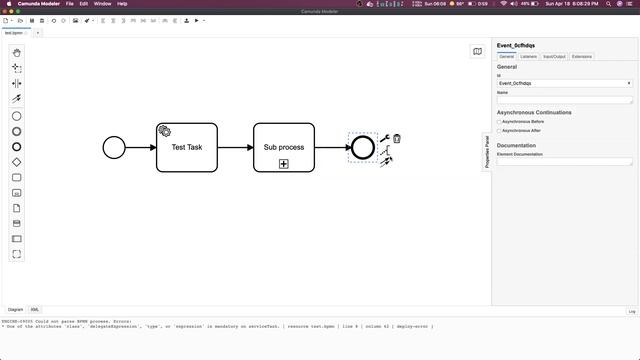Open the Window menu
Viewport: 640px width, 360px height.
(102, 4)
